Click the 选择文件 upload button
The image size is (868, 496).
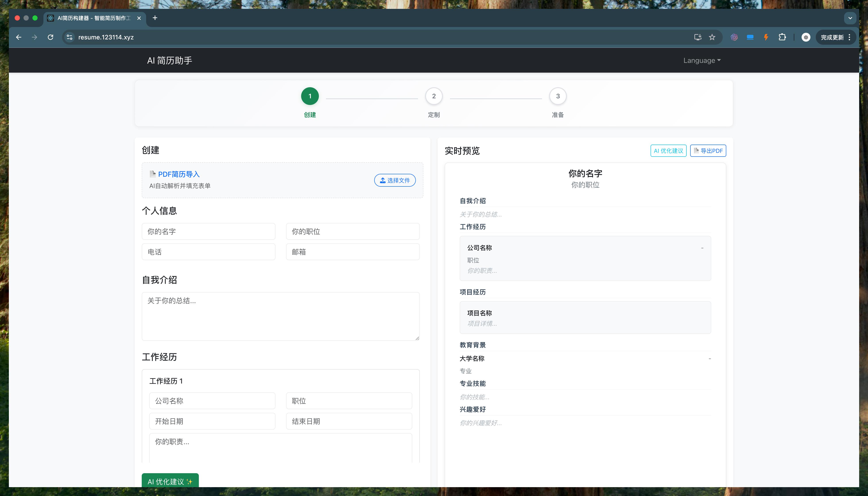[395, 180]
